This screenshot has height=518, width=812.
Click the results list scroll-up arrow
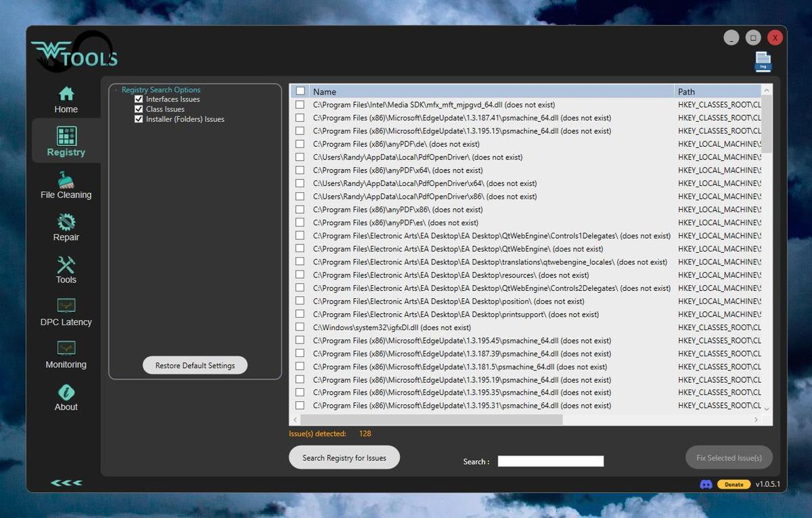pos(767,89)
